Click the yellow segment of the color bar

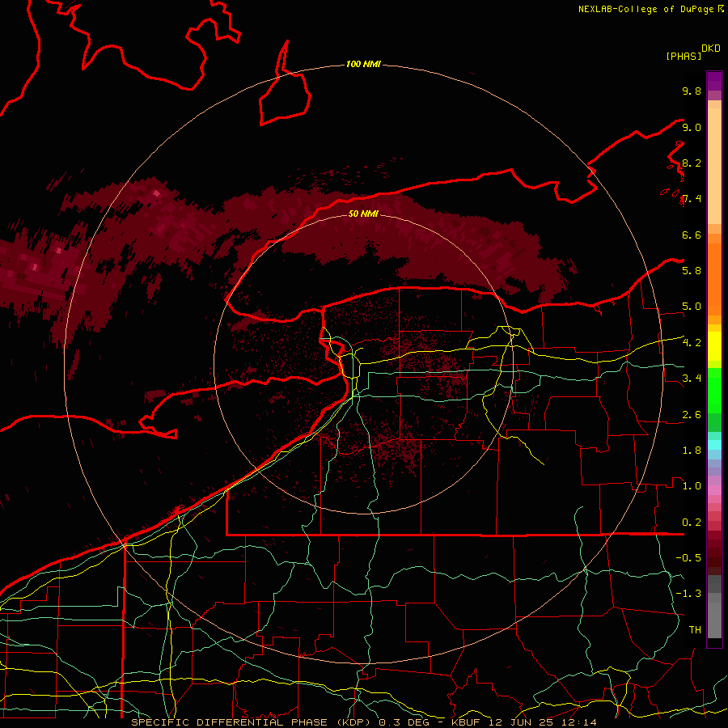click(714, 346)
